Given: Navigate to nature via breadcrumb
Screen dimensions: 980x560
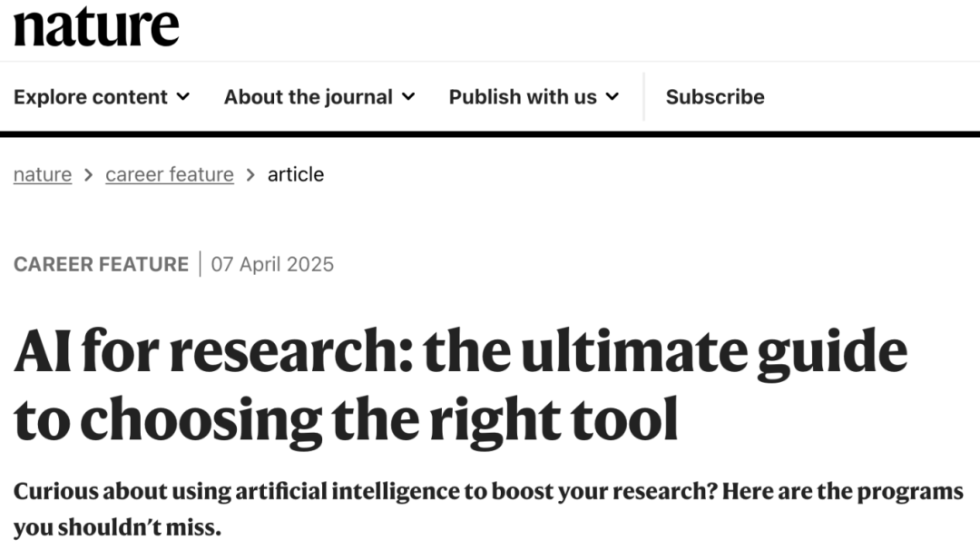Looking at the screenshot, I should point(42,173).
